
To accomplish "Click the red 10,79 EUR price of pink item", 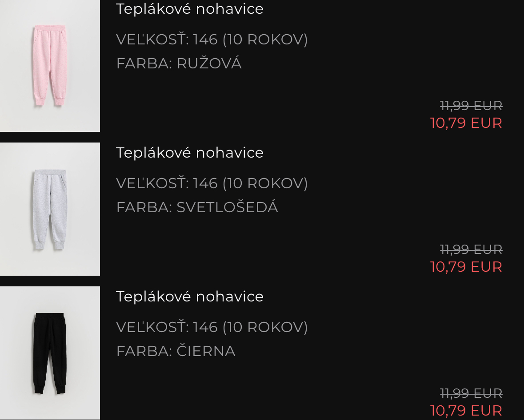I will point(466,123).
